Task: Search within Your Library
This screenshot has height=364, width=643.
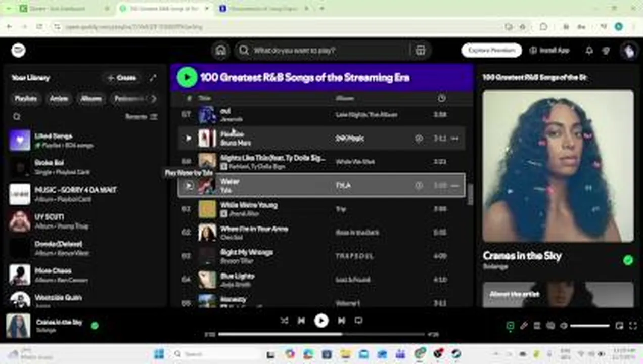Action: 17,117
